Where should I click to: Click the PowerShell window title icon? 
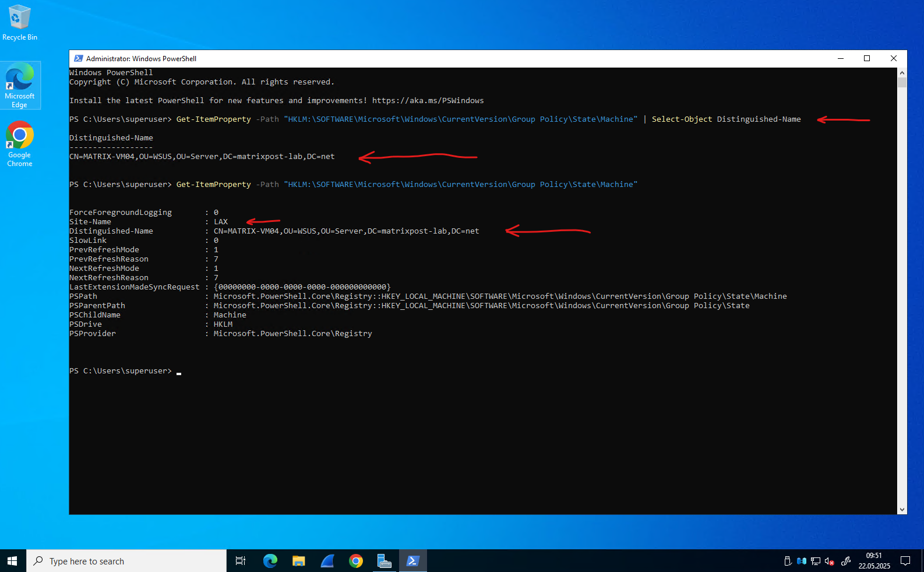tap(79, 58)
